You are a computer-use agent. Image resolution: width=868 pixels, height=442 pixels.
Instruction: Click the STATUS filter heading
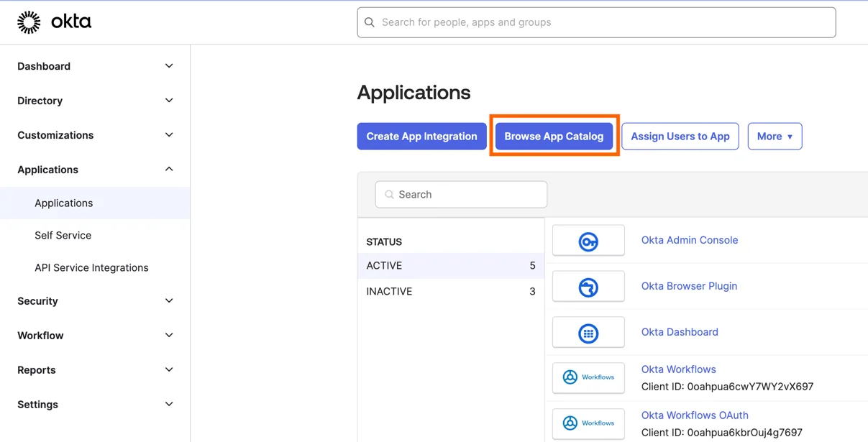[384, 242]
